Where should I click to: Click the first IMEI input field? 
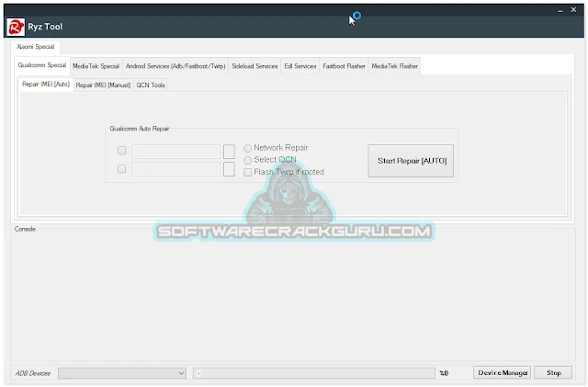click(x=175, y=152)
